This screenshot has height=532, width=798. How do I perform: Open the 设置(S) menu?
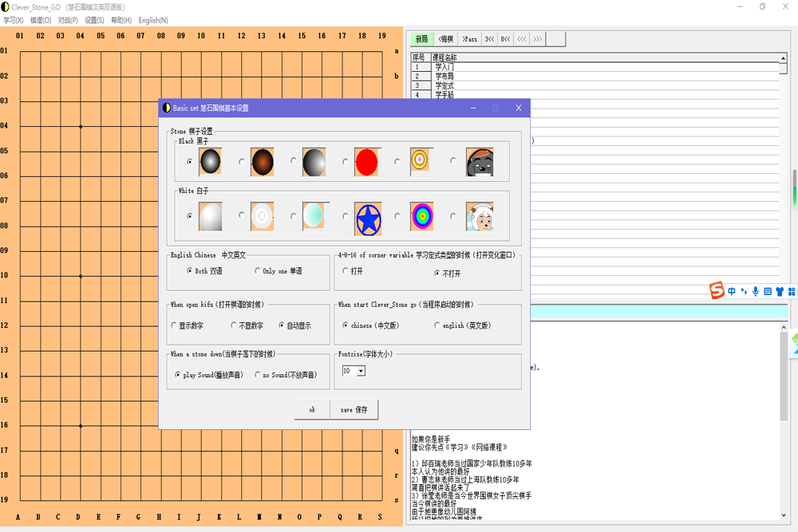(94, 20)
